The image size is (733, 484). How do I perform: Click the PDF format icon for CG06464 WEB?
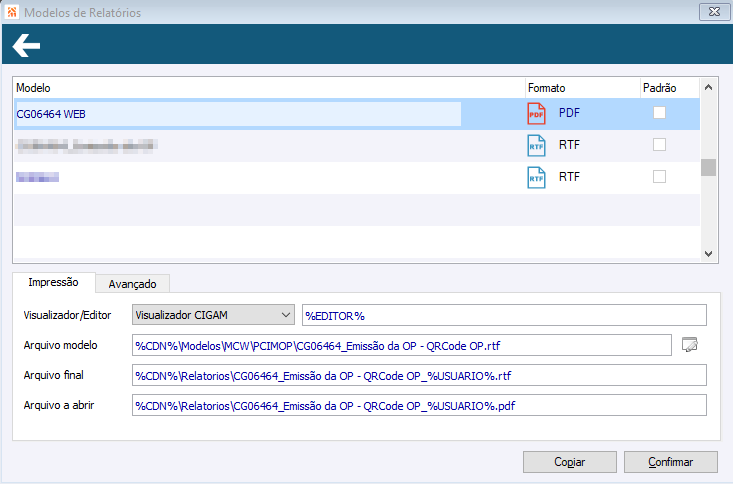[536, 113]
